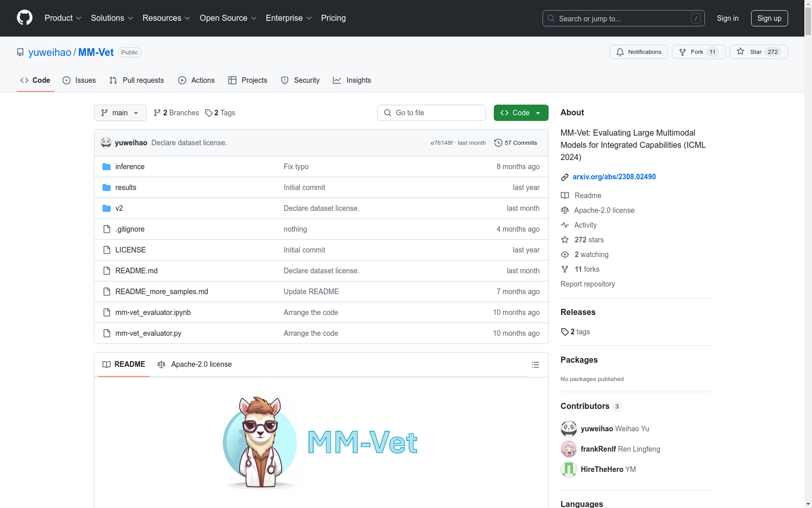Select the Apache-2.0 license tab in README
Image resolution: width=812 pixels, height=508 pixels.
194,364
